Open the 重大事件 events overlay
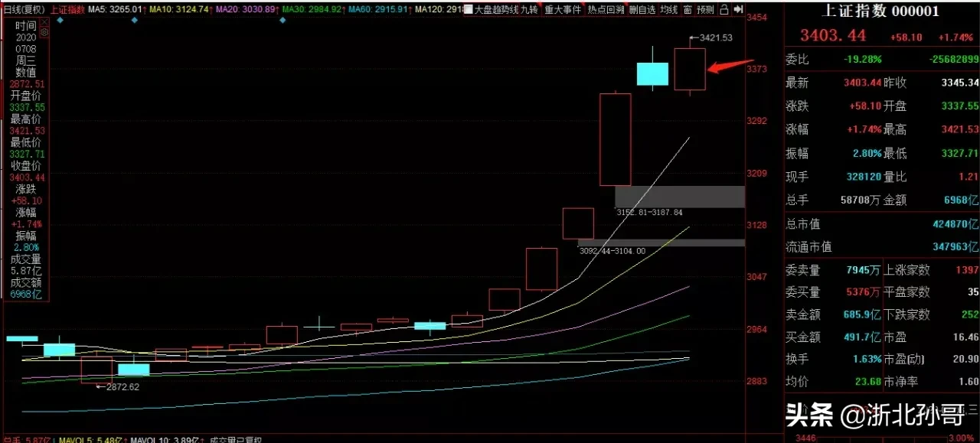The height and width of the screenshot is (443, 980). tap(563, 10)
